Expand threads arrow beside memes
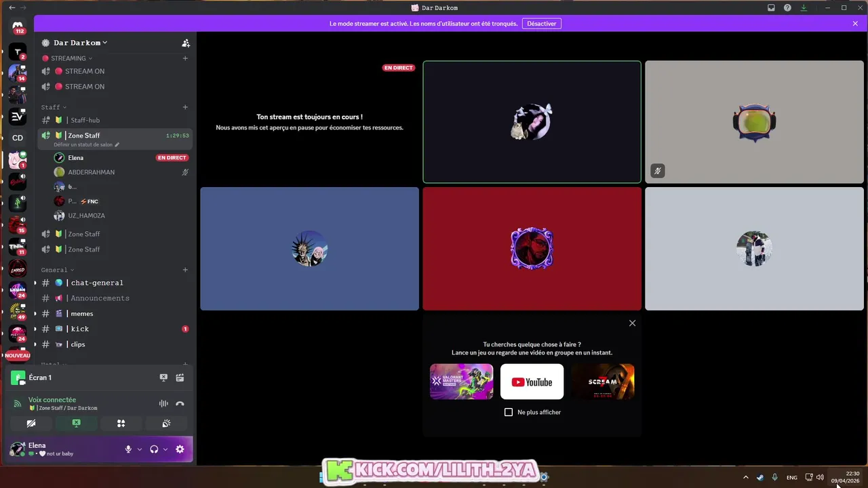The width and height of the screenshot is (868, 488). tap(35, 314)
